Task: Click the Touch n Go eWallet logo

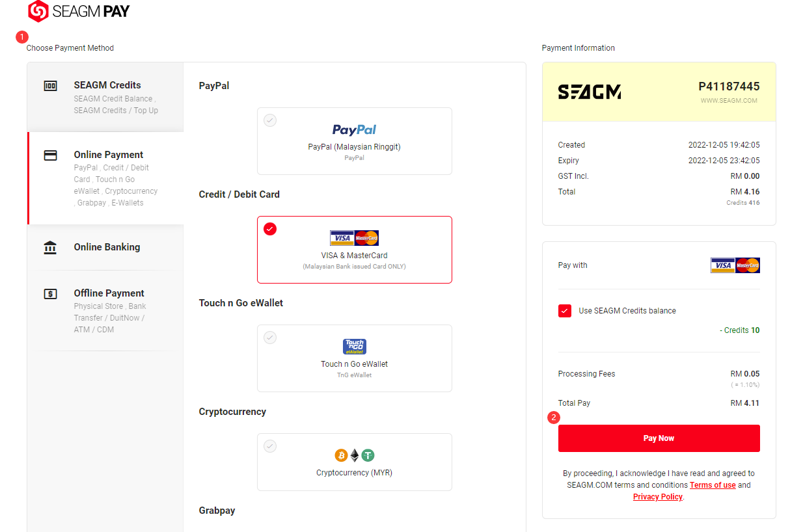Action: [355, 347]
